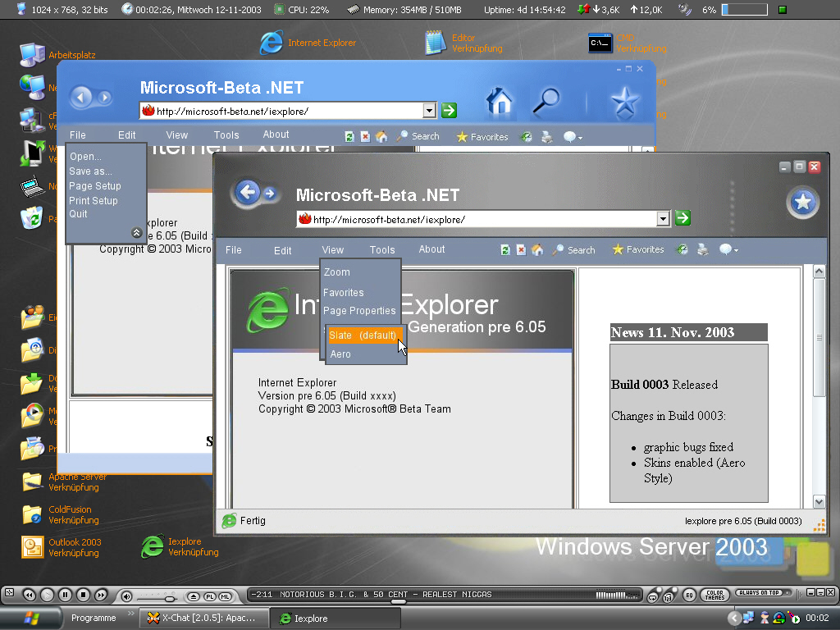This screenshot has height=630, width=840.
Task: Click the star button at front window's top right
Action: 803,203
